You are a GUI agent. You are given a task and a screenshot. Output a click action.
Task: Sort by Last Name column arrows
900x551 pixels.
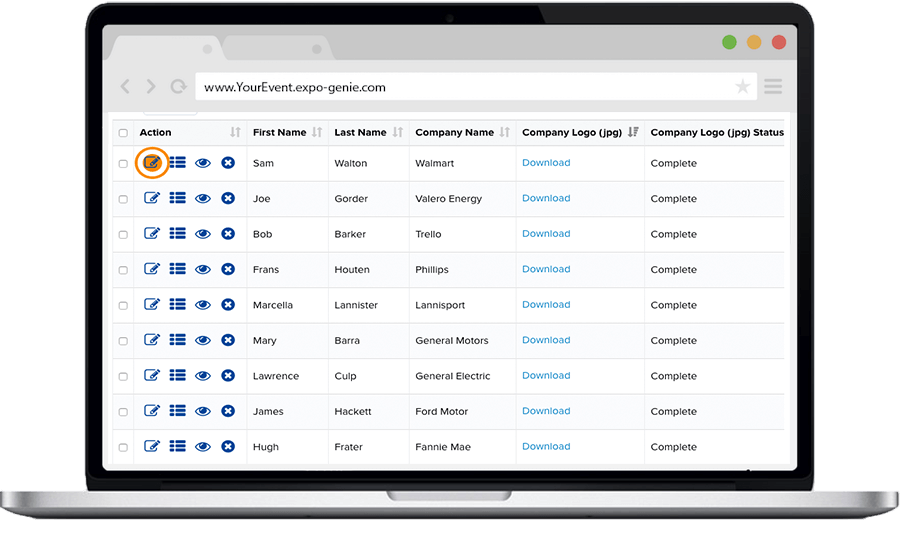(x=398, y=132)
